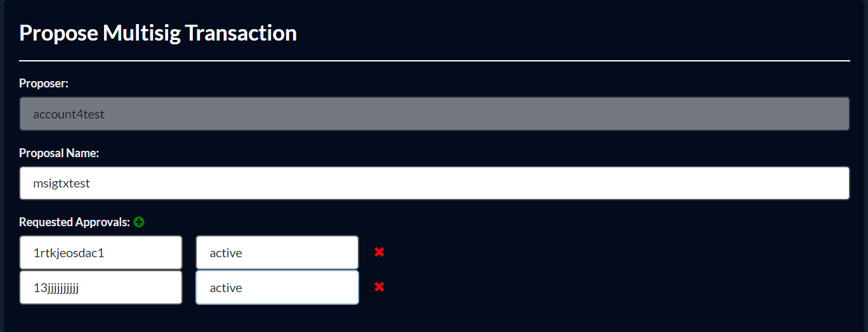
Task: Add a new requested approval with plus icon
Action: point(139,222)
